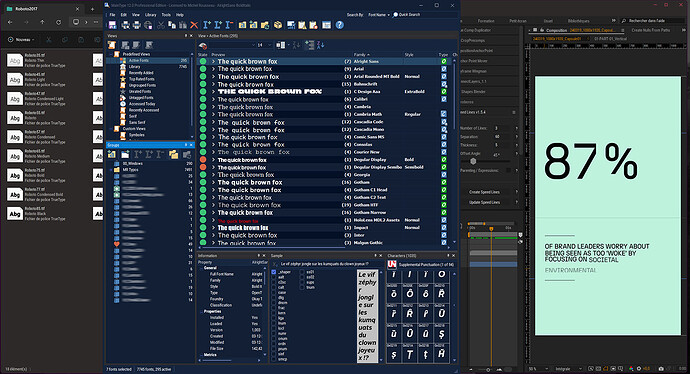This screenshot has width=690, height=374.
Task: Click the Install font I+ icon
Action: click(207, 25)
